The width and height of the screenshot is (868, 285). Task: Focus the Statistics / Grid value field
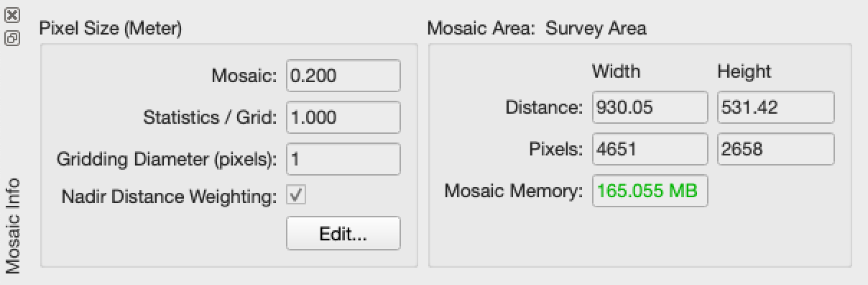tap(343, 117)
